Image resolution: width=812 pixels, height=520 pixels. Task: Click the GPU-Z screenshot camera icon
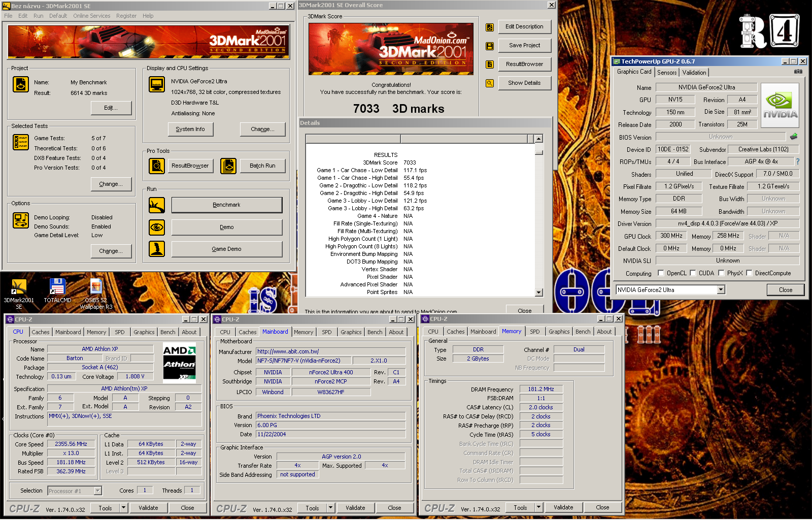tap(798, 72)
